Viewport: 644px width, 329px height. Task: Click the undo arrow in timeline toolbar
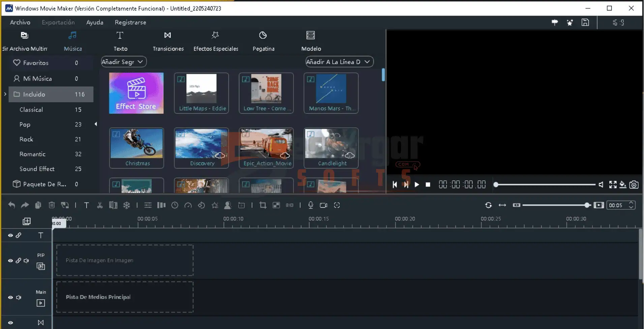pos(11,205)
